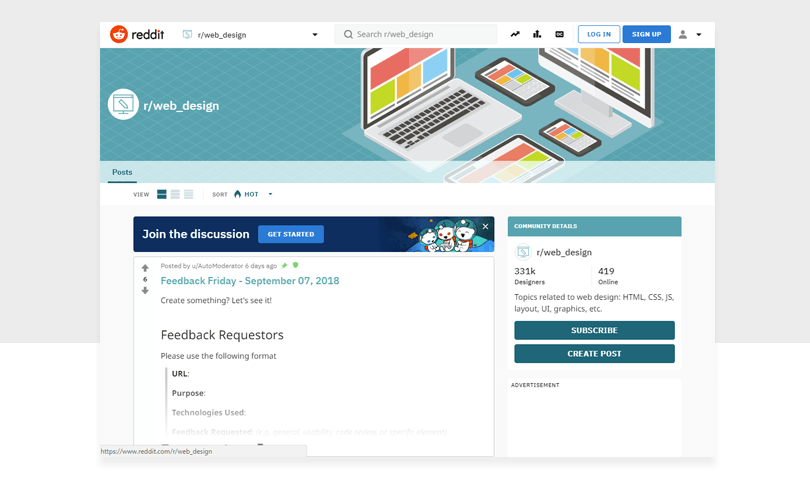Switch to the Posts tab

coord(122,172)
